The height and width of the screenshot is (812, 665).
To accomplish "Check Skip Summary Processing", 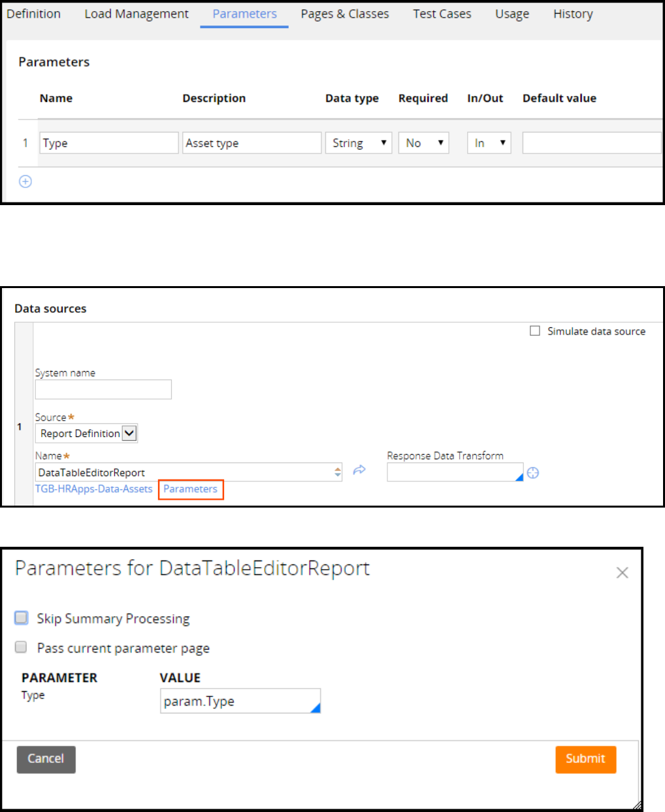I will click(22, 618).
